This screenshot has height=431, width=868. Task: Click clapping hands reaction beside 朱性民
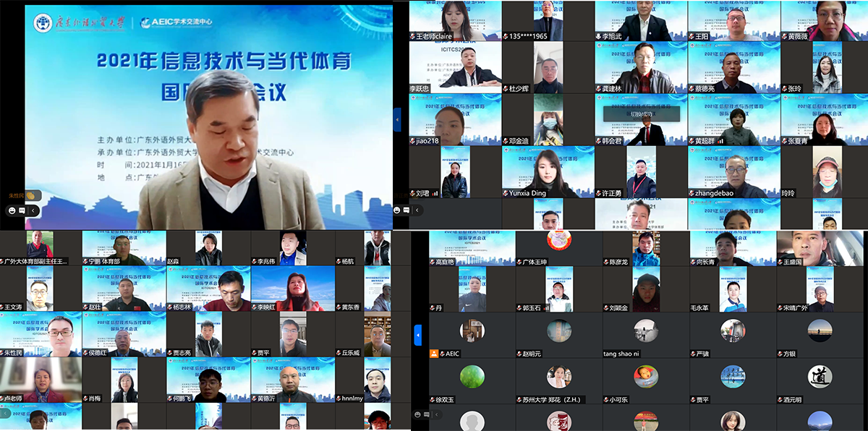pyautogui.click(x=31, y=196)
